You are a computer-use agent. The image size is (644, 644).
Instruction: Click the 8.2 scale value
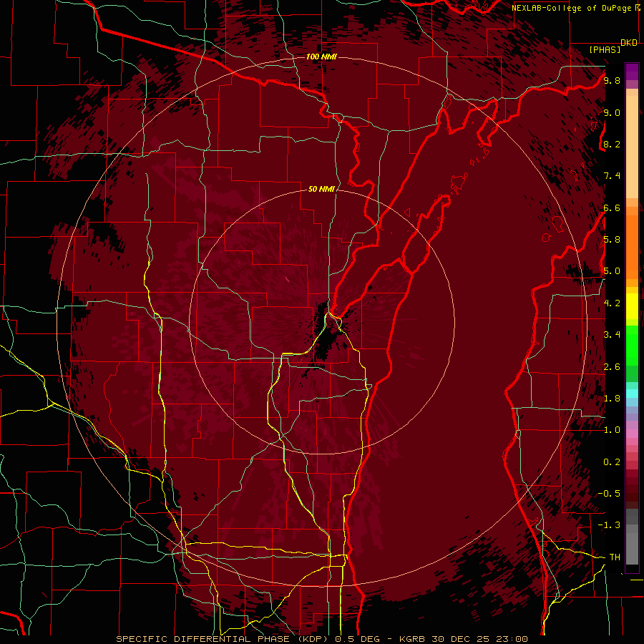(612, 144)
